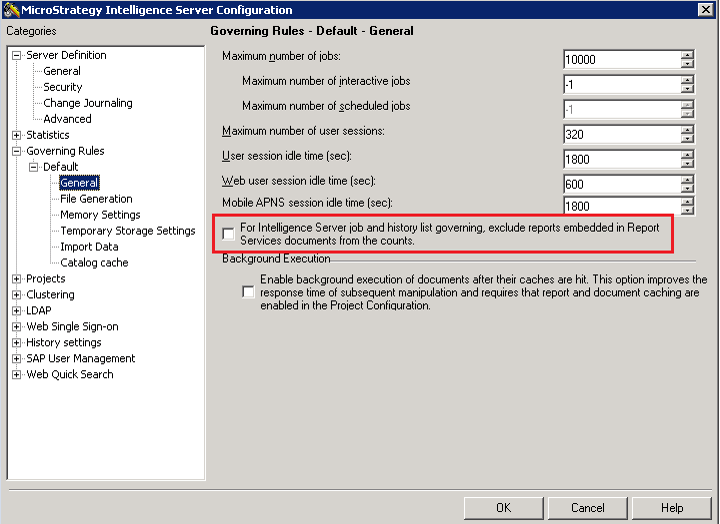Screen dimensions: 720x524
Task: Increase Maximum user sessions value
Action: pyautogui.click(x=687, y=130)
